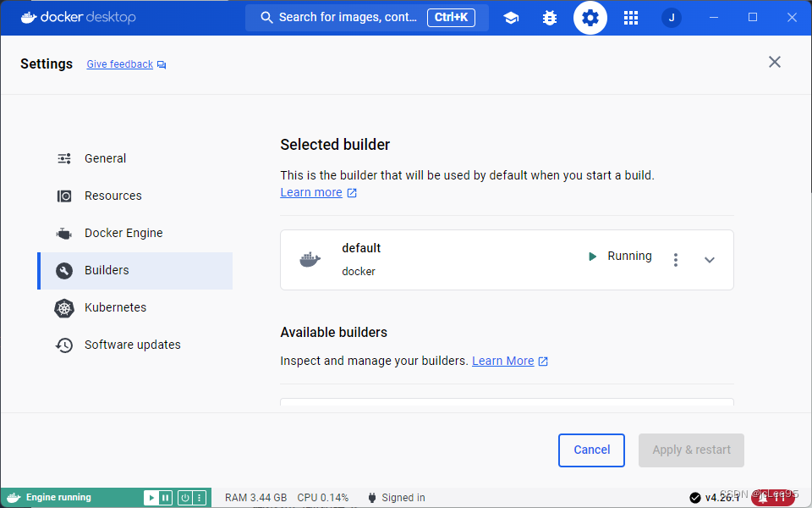This screenshot has height=508, width=812.
Task: Open the extensions grid icon
Action: [630, 18]
